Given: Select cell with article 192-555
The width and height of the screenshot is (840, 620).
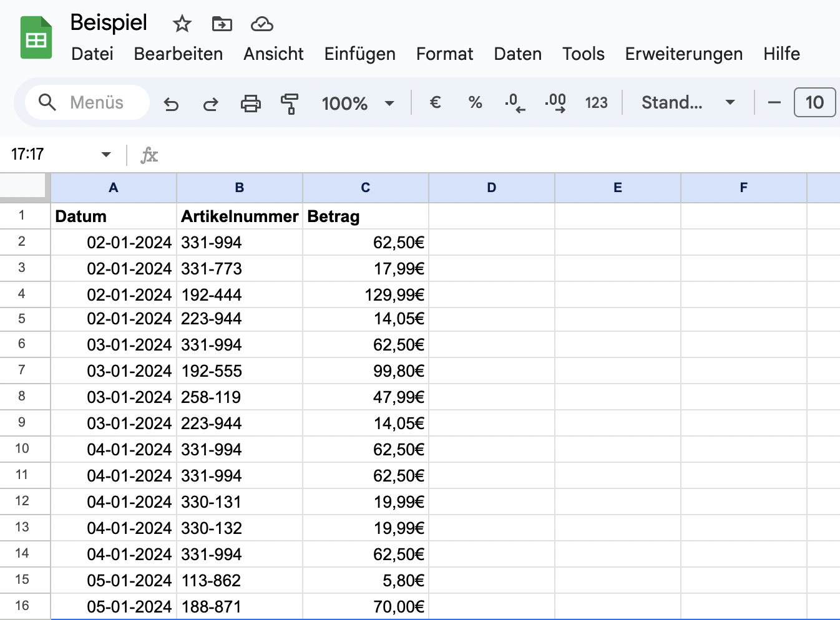Looking at the screenshot, I should pyautogui.click(x=240, y=371).
